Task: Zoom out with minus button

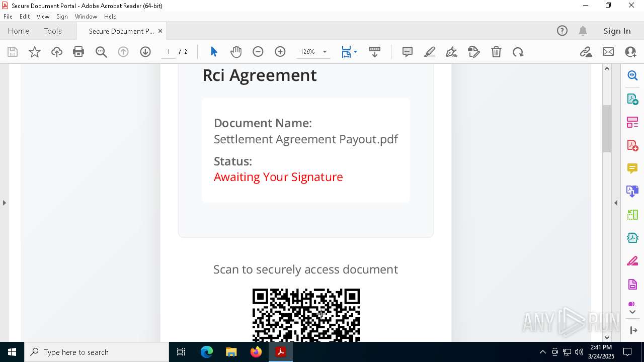Action: click(258, 52)
